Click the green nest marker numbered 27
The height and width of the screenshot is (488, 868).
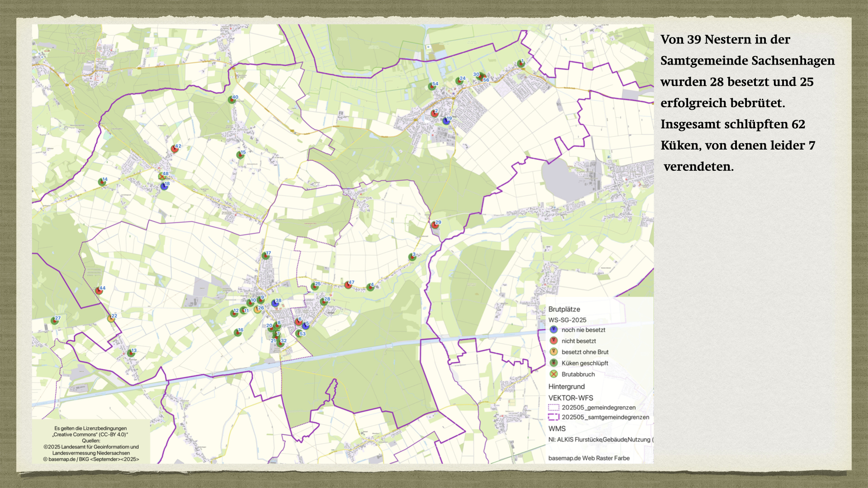click(x=55, y=321)
